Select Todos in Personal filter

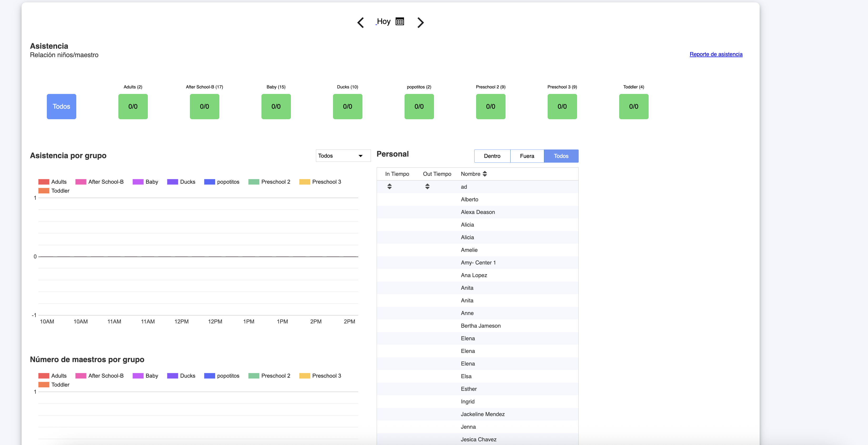[x=561, y=156]
